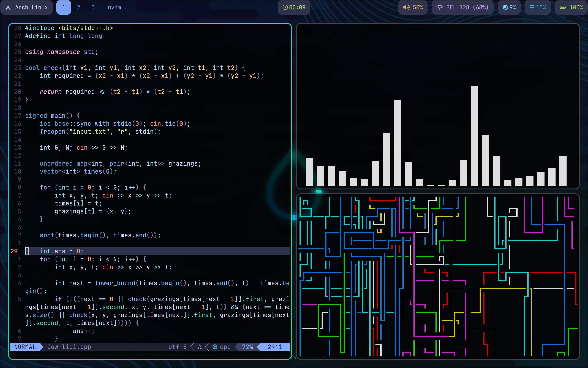This screenshot has height=368, width=588.
Task: Click the 50% volume value
Action: point(418,8)
